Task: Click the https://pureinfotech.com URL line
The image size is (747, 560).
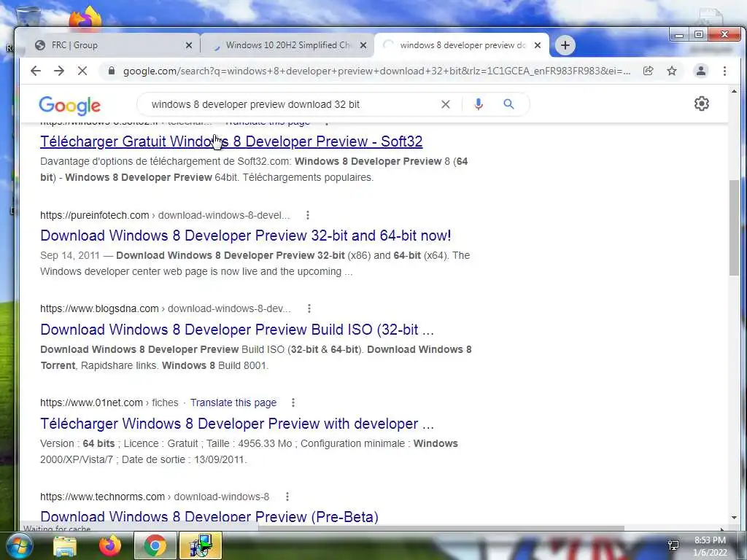Action: tap(165, 215)
